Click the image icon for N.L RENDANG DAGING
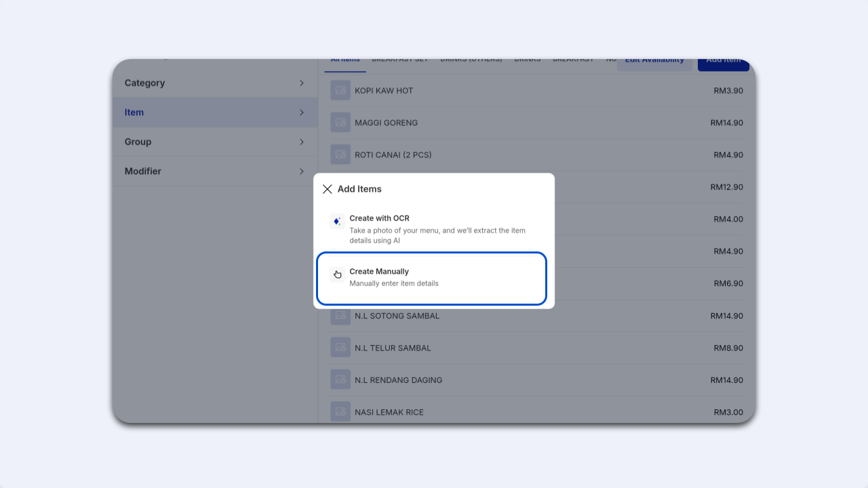 (x=340, y=380)
